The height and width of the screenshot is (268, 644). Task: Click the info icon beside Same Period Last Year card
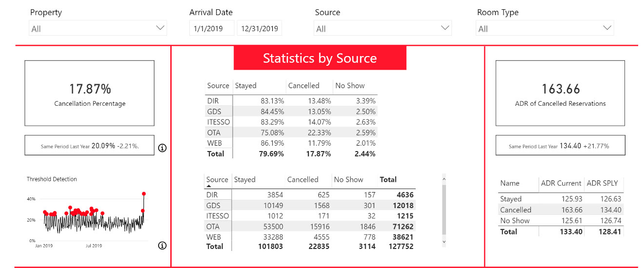[x=162, y=148]
